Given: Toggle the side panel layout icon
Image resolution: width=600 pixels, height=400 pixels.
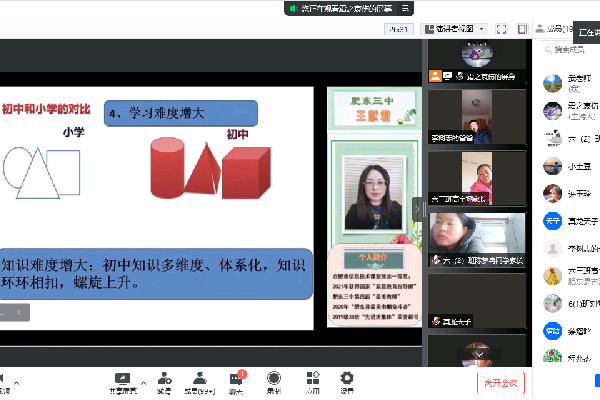Looking at the screenshot, I should pos(522,29).
